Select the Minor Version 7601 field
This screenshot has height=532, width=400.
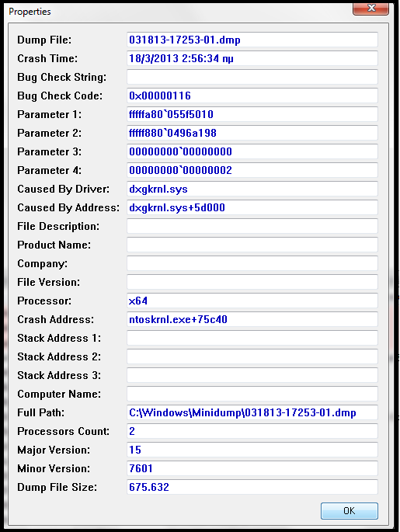pos(252,468)
